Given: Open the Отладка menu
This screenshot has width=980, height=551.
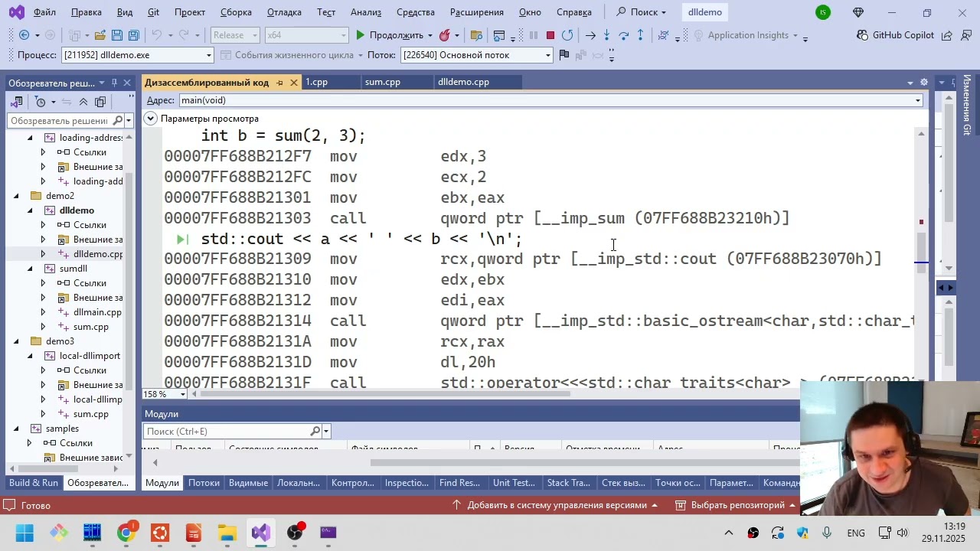Looking at the screenshot, I should pos(284,12).
